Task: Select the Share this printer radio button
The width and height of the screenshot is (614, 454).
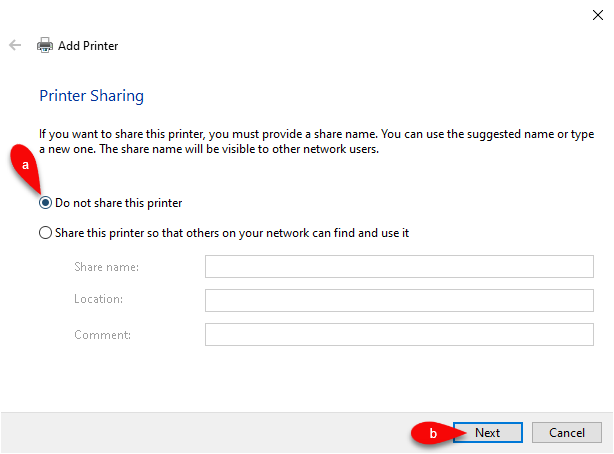Action: tap(45, 233)
